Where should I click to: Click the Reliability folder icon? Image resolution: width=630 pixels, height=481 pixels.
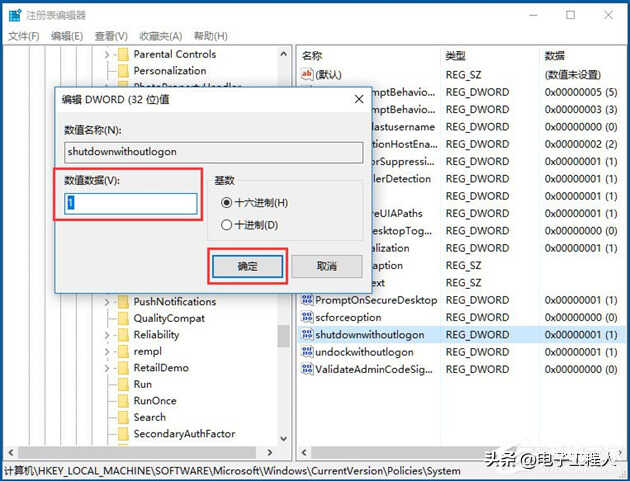[x=123, y=334]
